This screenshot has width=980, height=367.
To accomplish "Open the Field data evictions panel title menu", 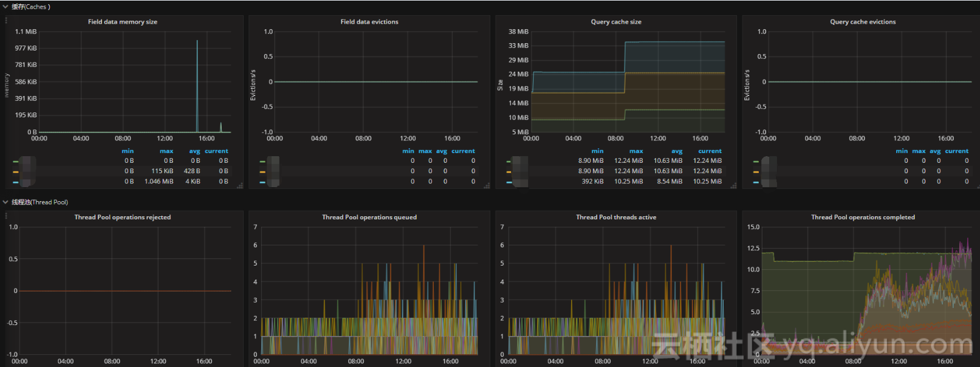I will pos(369,22).
